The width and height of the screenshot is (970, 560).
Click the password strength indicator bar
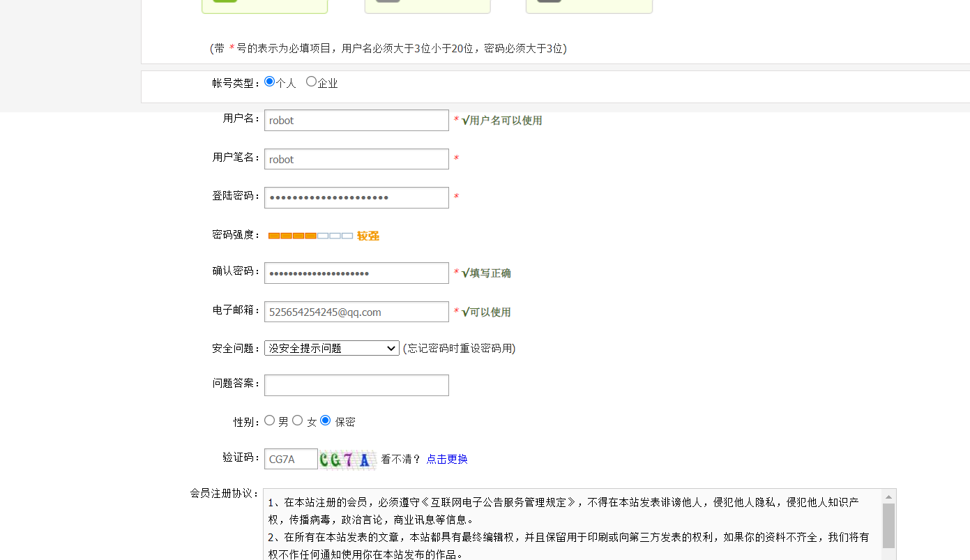(309, 235)
